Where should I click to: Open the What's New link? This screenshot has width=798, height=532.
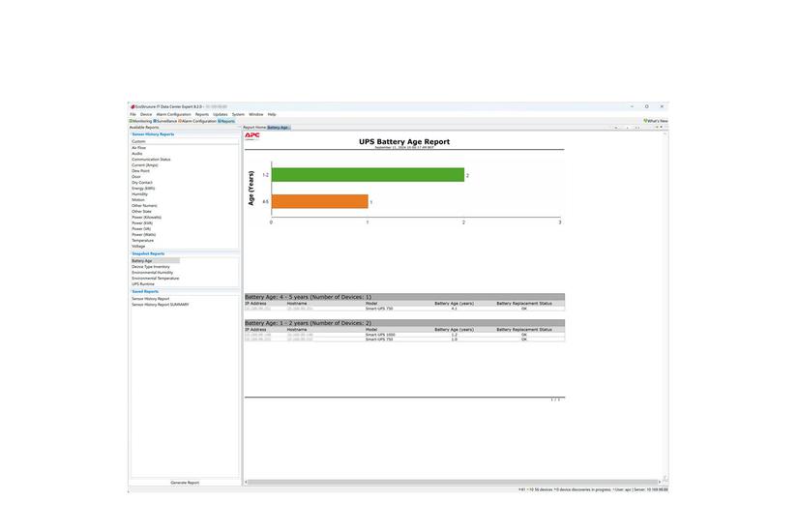point(656,121)
